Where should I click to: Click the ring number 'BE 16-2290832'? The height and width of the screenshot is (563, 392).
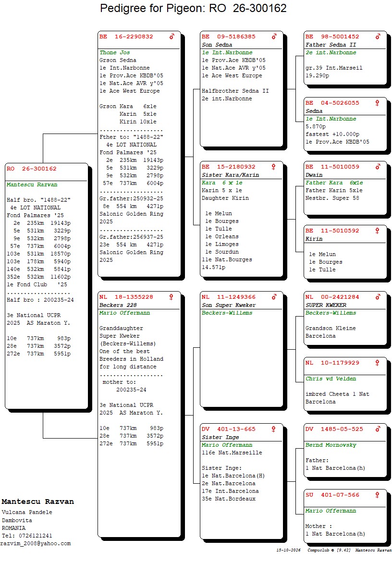coord(126,36)
